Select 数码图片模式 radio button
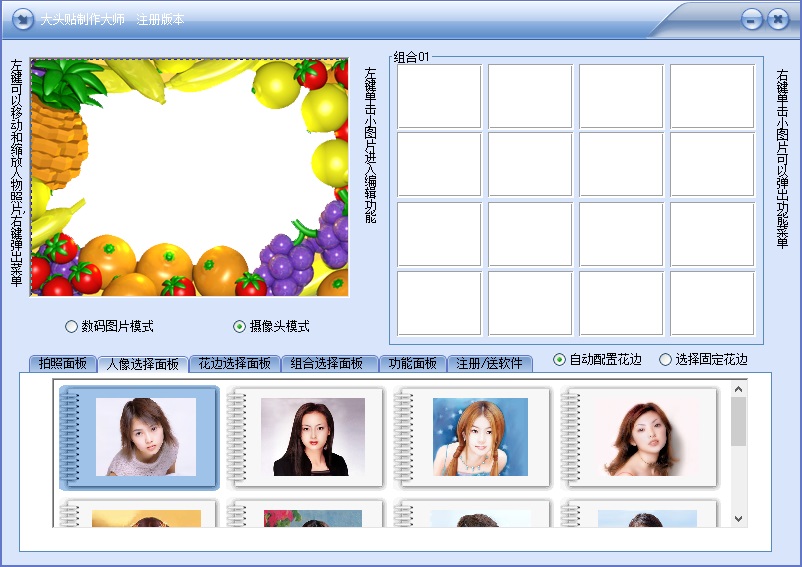The height and width of the screenshot is (567, 802). click(109, 326)
